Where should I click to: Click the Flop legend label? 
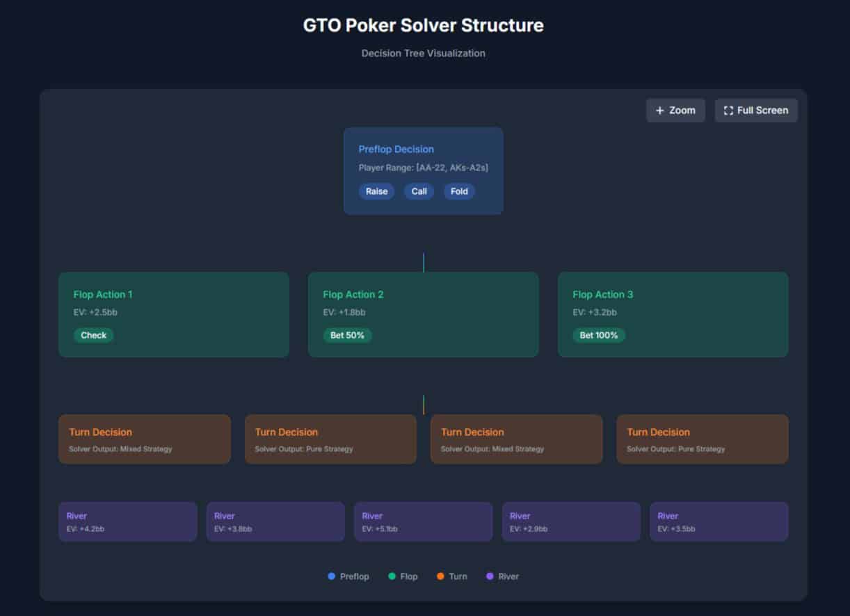(409, 576)
